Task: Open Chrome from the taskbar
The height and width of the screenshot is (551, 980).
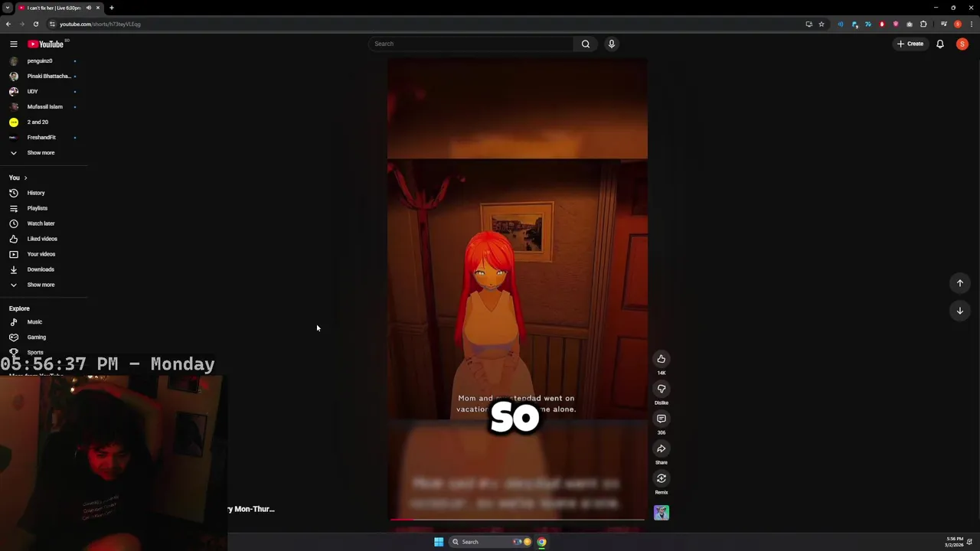Action: tap(541, 542)
